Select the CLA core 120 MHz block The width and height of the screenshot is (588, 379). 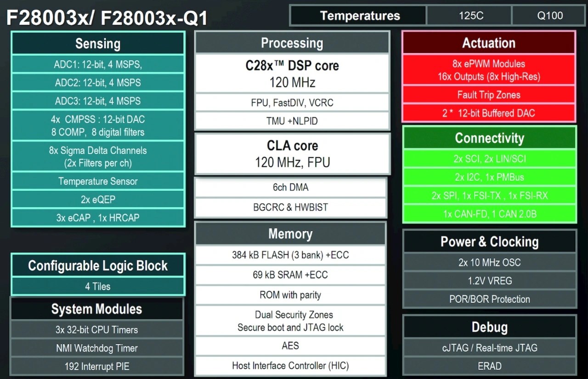[x=292, y=154]
